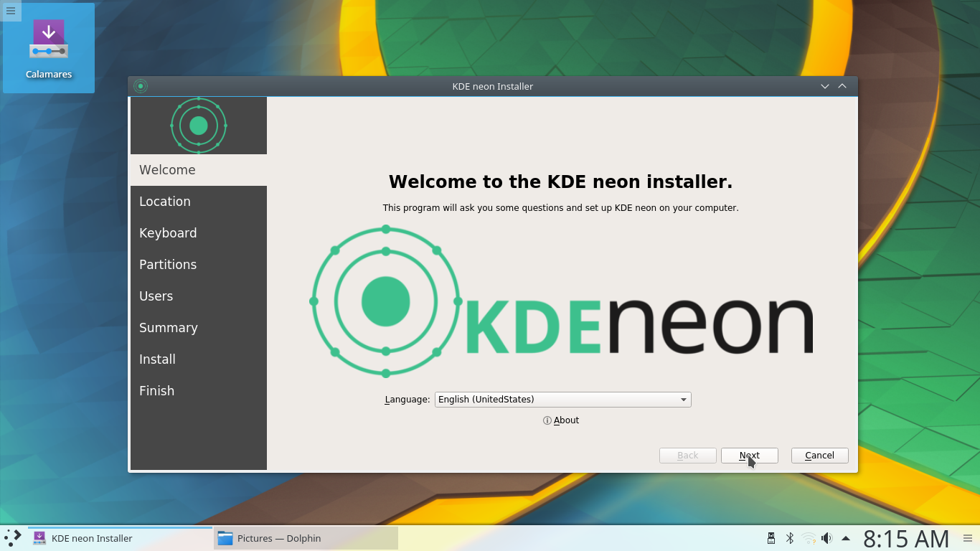The height and width of the screenshot is (551, 980).
Task: Open the Calamares desktop installer icon
Action: point(49,48)
